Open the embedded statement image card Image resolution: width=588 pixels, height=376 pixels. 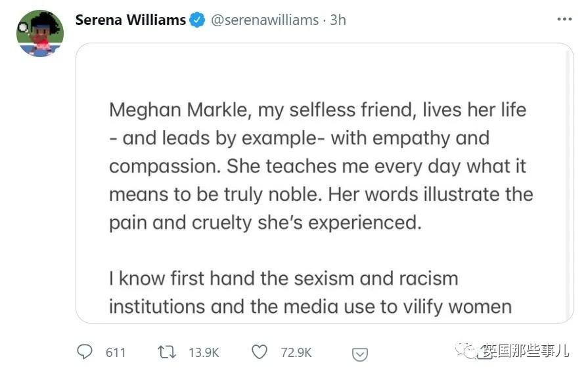pos(325,183)
